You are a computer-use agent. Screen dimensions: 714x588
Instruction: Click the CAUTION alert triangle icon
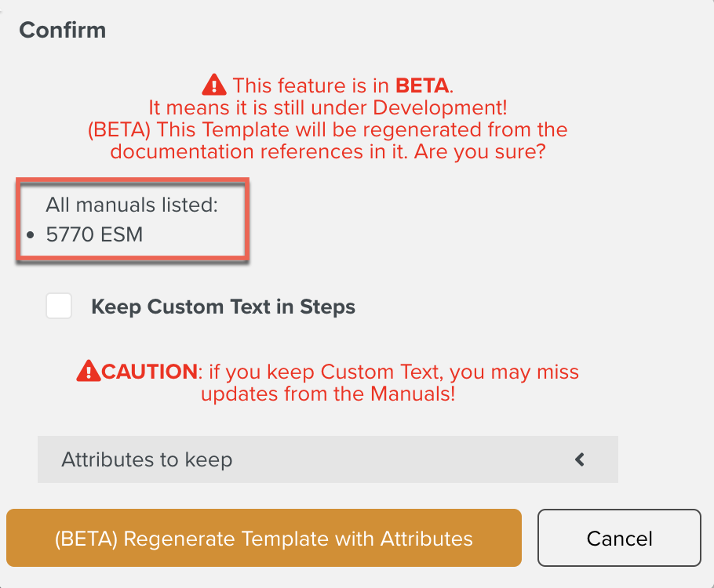pyautogui.click(x=89, y=370)
